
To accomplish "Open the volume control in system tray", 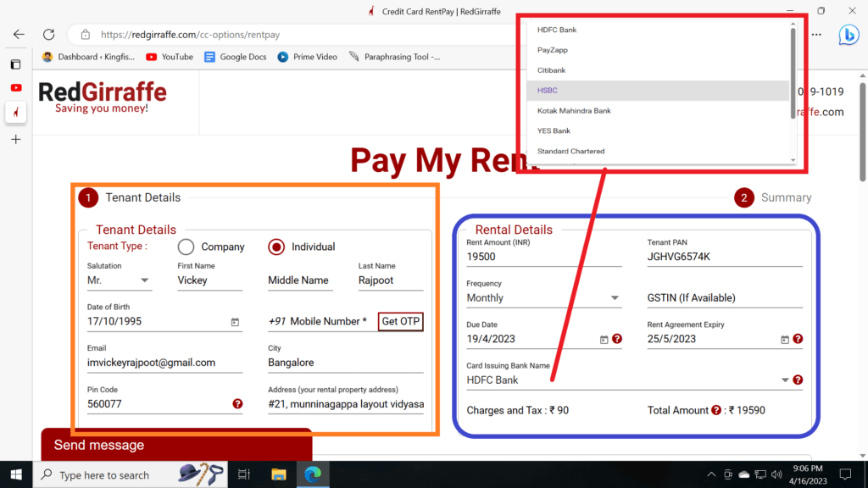I will 776,474.
